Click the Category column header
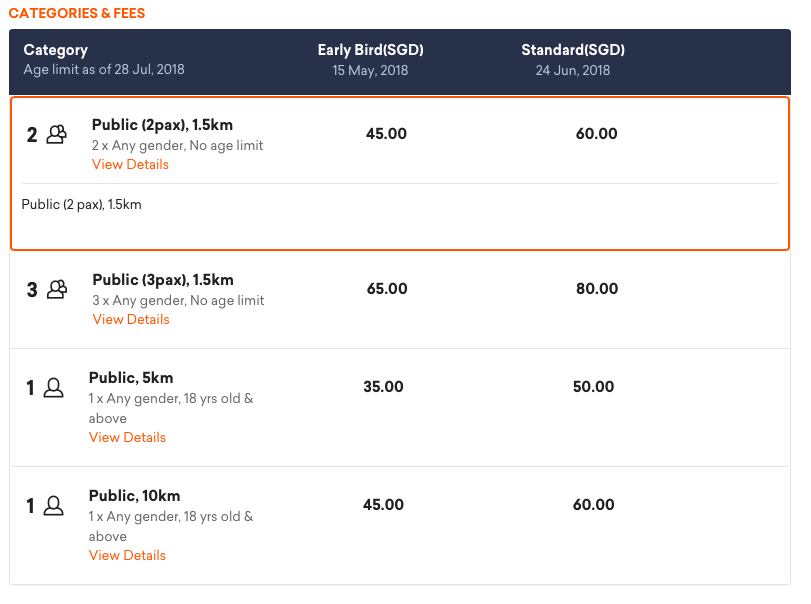Image resolution: width=811 pixels, height=604 pixels. click(x=56, y=50)
